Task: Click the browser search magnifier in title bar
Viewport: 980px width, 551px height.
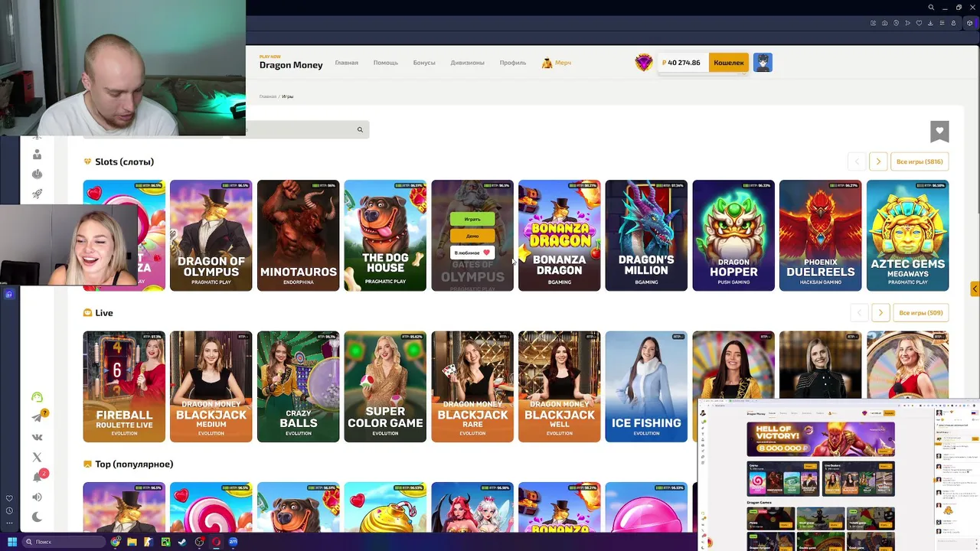Action: pos(931,8)
